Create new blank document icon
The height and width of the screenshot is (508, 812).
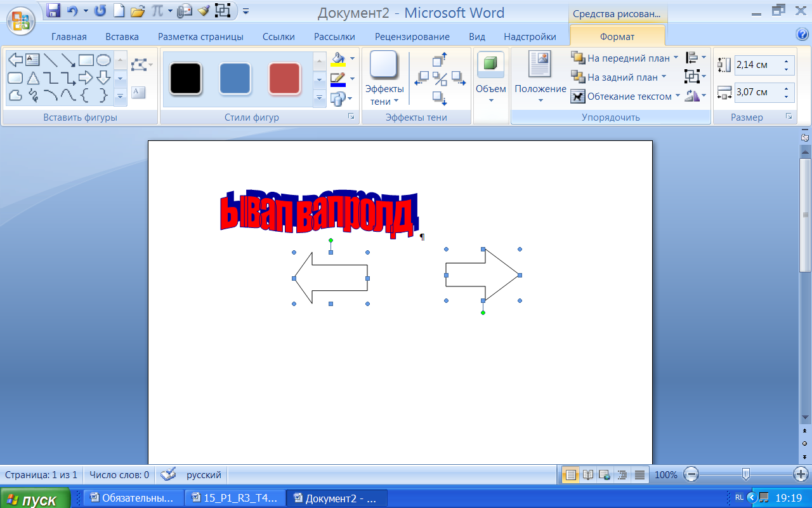point(119,11)
